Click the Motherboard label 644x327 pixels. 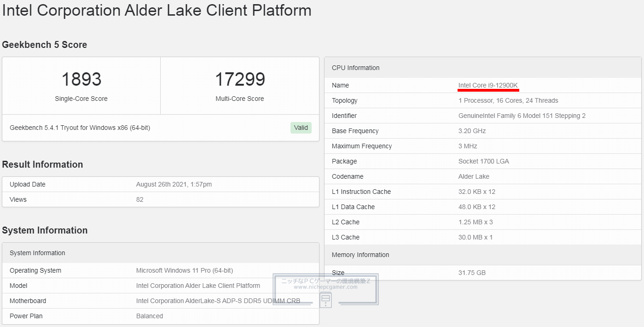[x=28, y=301]
